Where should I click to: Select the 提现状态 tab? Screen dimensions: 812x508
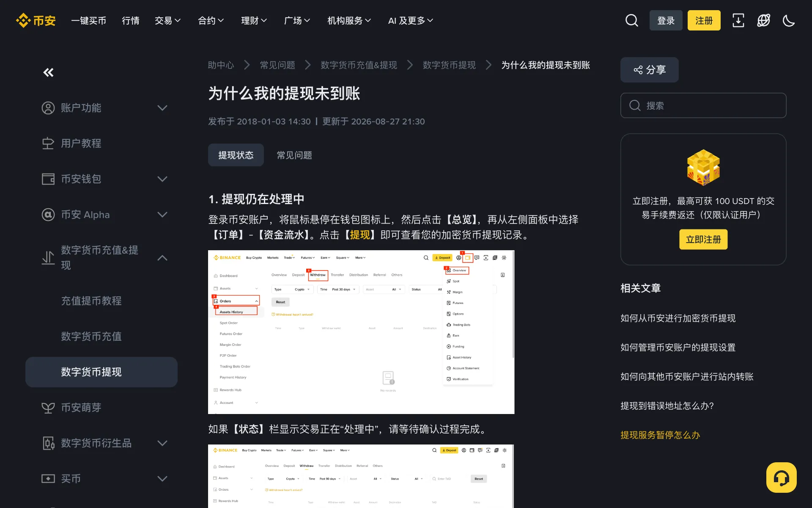pyautogui.click(x=236, y=155)
